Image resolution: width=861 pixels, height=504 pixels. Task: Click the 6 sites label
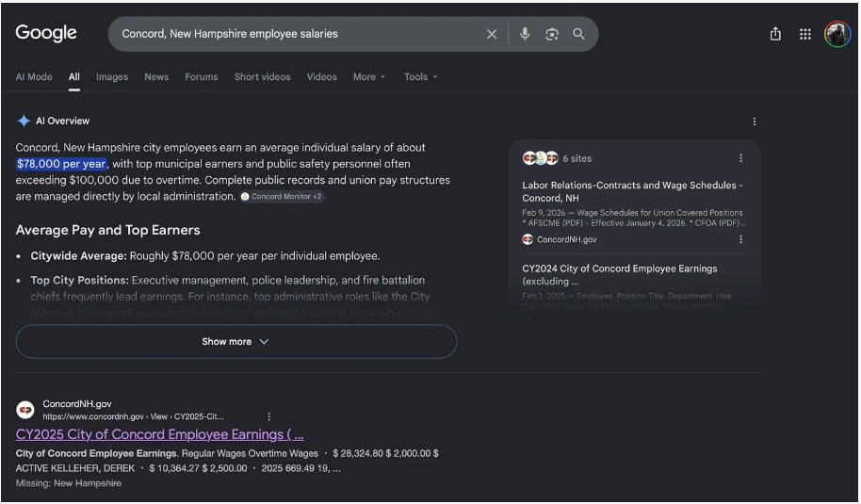point(577,158)
